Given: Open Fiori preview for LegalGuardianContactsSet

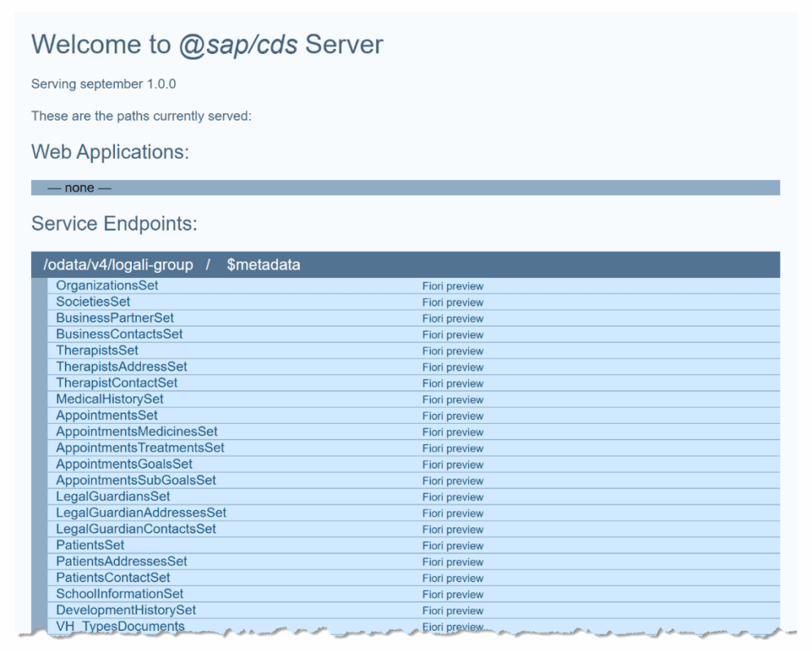Looking at the screenshot, I should (x=453, y=530).
